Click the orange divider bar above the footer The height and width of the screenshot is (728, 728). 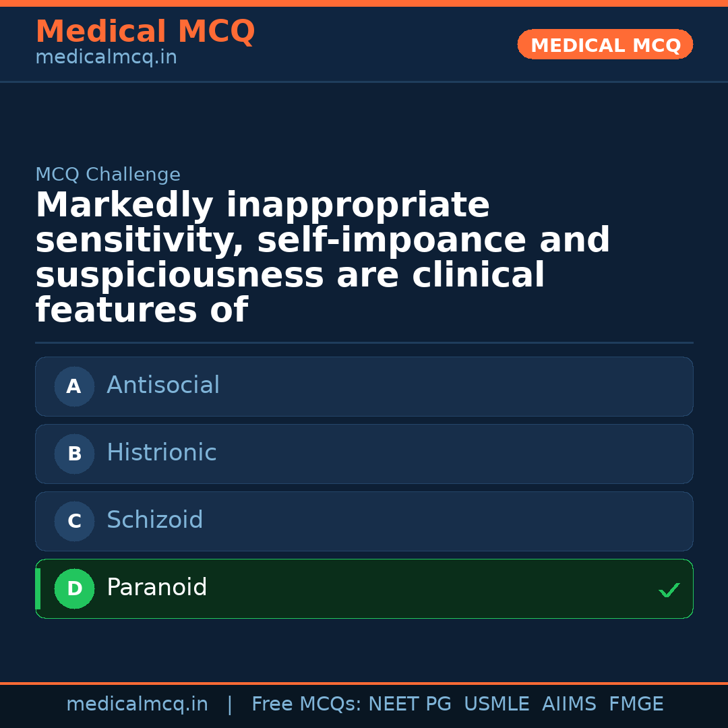364,683
